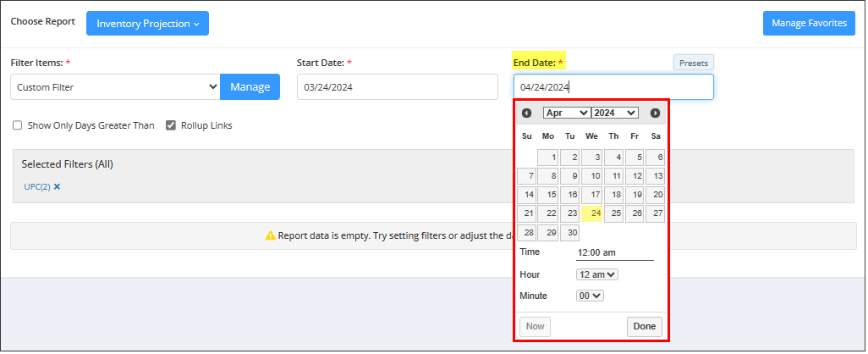Open Manage Favorites
Image resolution: width=868 pixels, height=354 pixels.
tap(809, 24)
